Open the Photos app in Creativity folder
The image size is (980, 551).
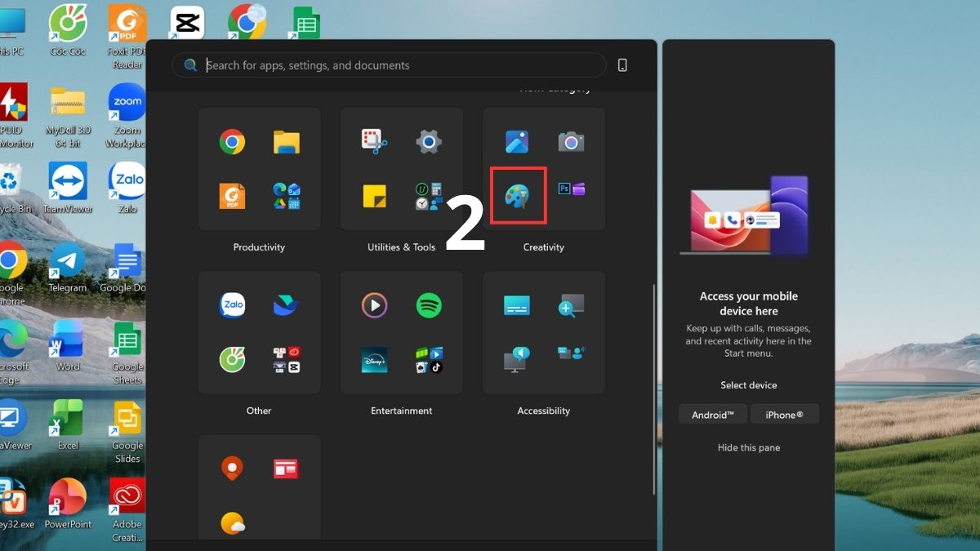point(517,140)
